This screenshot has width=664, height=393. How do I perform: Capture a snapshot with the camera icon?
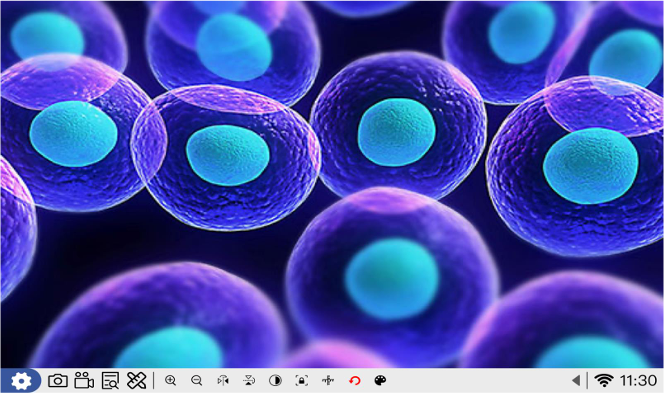pos(58,381)
